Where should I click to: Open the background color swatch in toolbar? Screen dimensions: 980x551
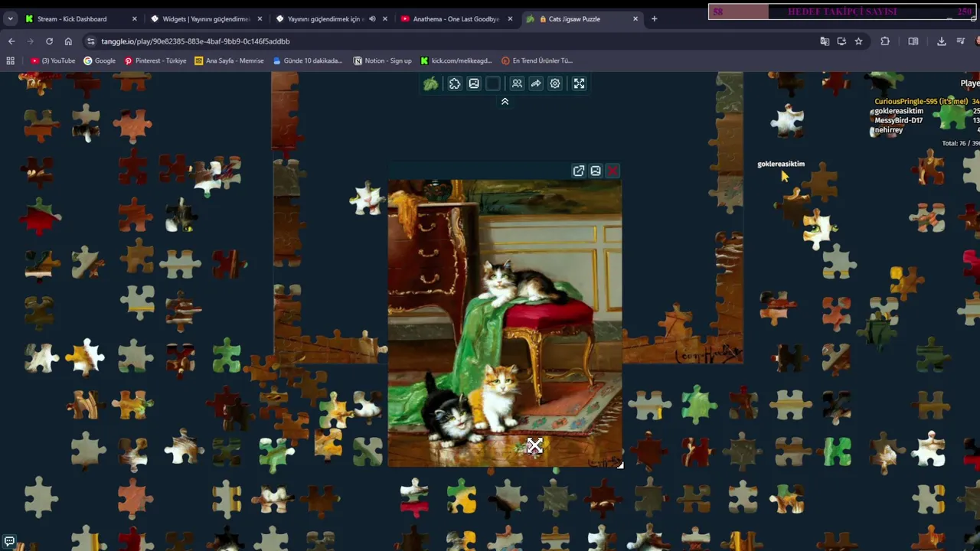pyautogui.click(x=493, y=83)
